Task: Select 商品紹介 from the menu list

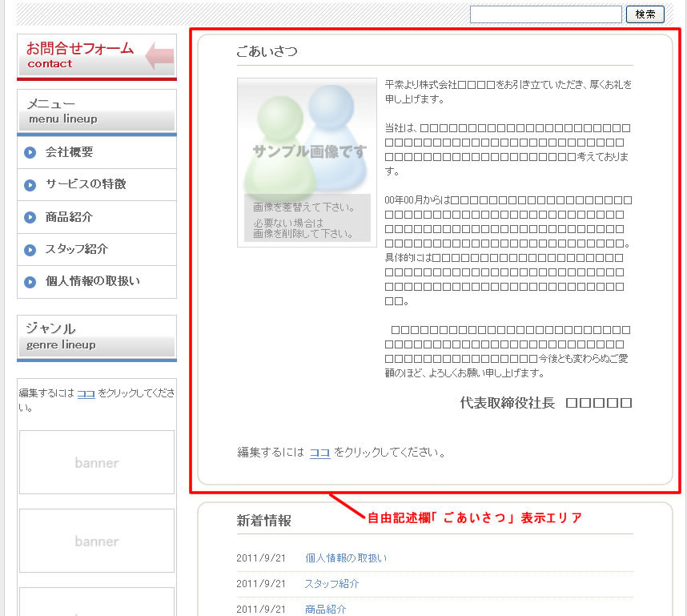Action: [x=69, y=216]
